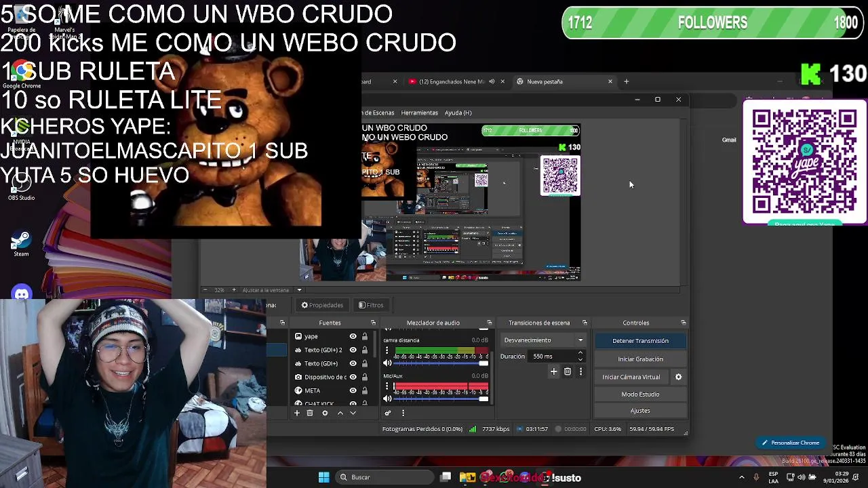The height and width of the screenshot is (488, 868).
Task: Show hidden system tray icons chevron
Action: click(x=741, y=477)
